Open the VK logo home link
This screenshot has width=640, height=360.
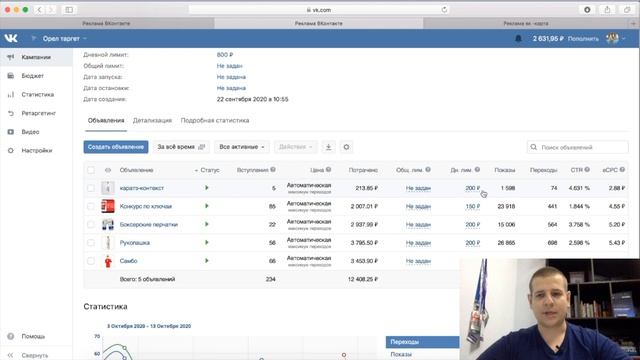(x=11, y=38)
